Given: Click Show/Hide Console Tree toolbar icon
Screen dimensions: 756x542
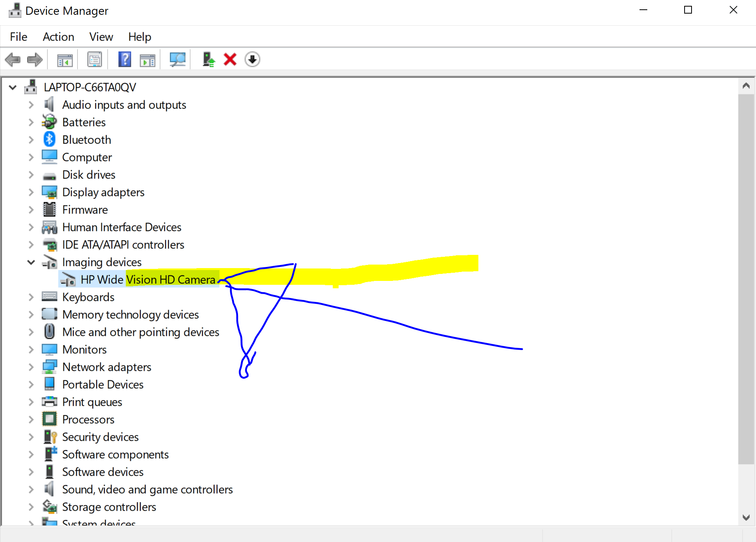Looking at the screenshot, I should pos(65,60).
